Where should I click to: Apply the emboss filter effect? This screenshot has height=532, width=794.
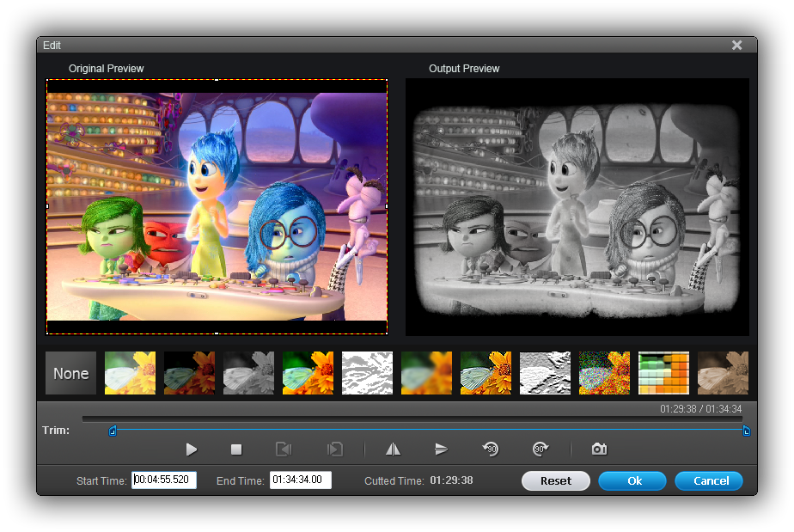(545, 372)
